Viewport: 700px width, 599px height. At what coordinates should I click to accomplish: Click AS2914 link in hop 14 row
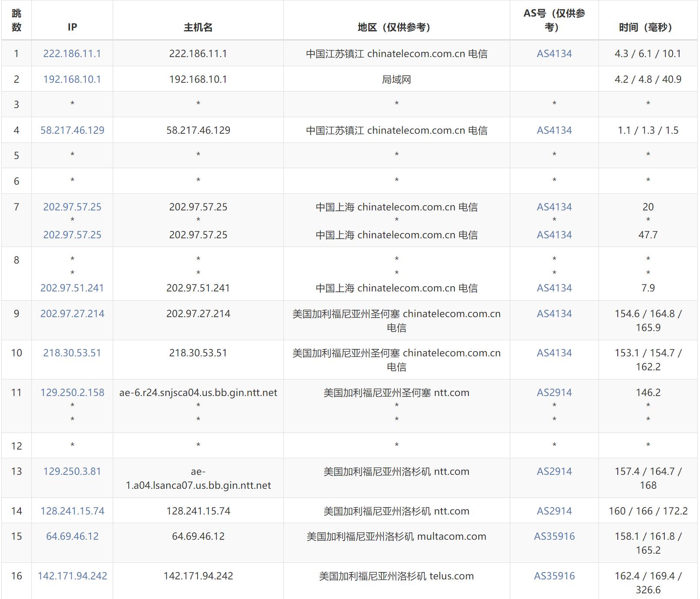[x=554, y=511]
